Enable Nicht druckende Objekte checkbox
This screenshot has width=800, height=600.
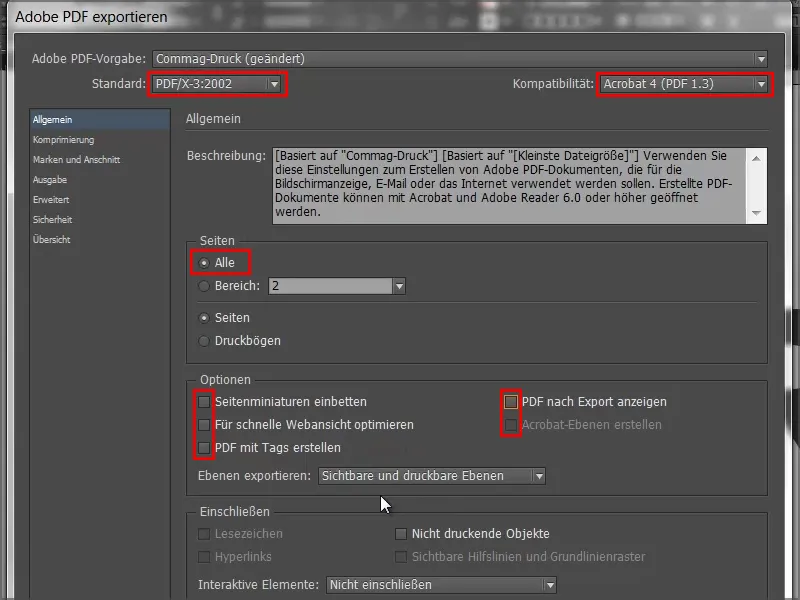[x=401, y=534]
